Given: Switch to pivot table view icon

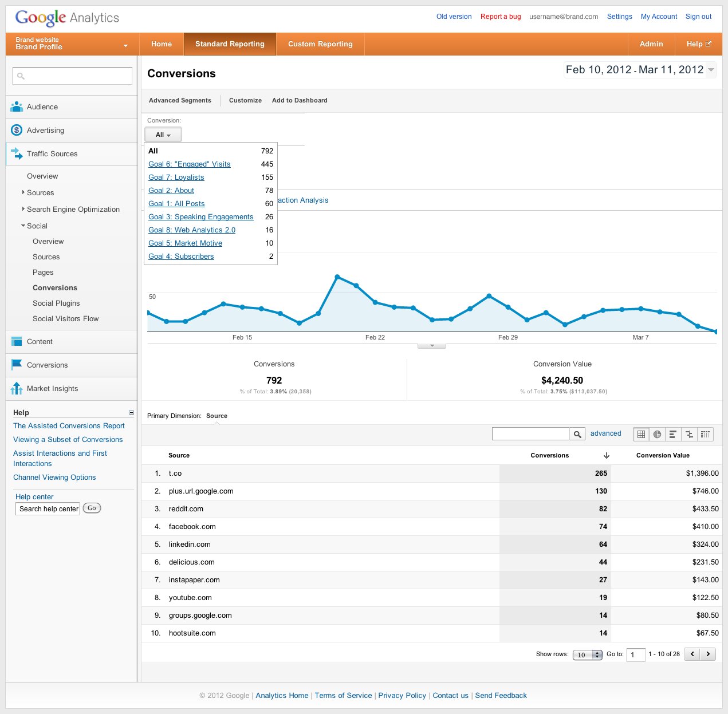Looking at the screenshot, I should pos(705,434).
